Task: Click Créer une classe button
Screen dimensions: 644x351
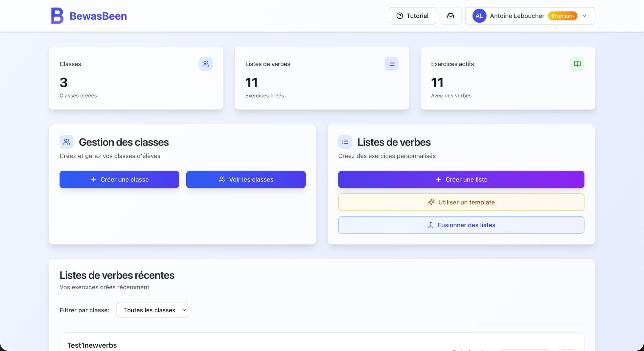Action: 119,179
